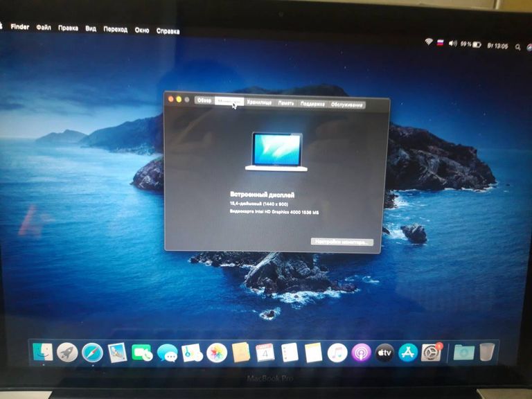
Task: Open Safari compass icon in Dock
Action: pos(92,353)
